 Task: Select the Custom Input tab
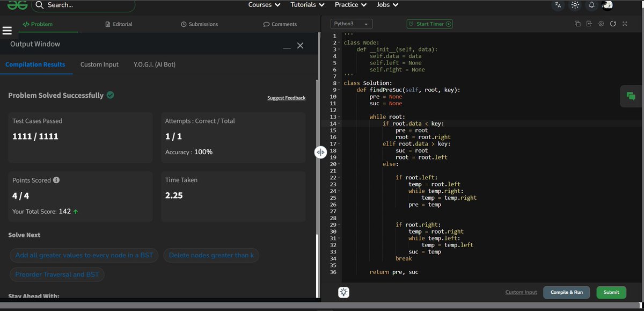click(x=99, y=64)
